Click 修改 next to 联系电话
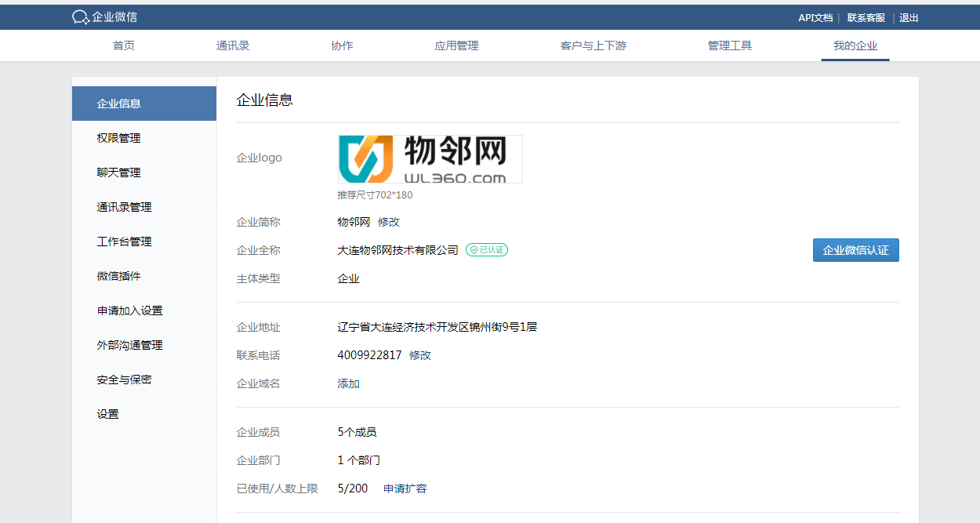This screenshot has width=980, height=523. (420, 355)
